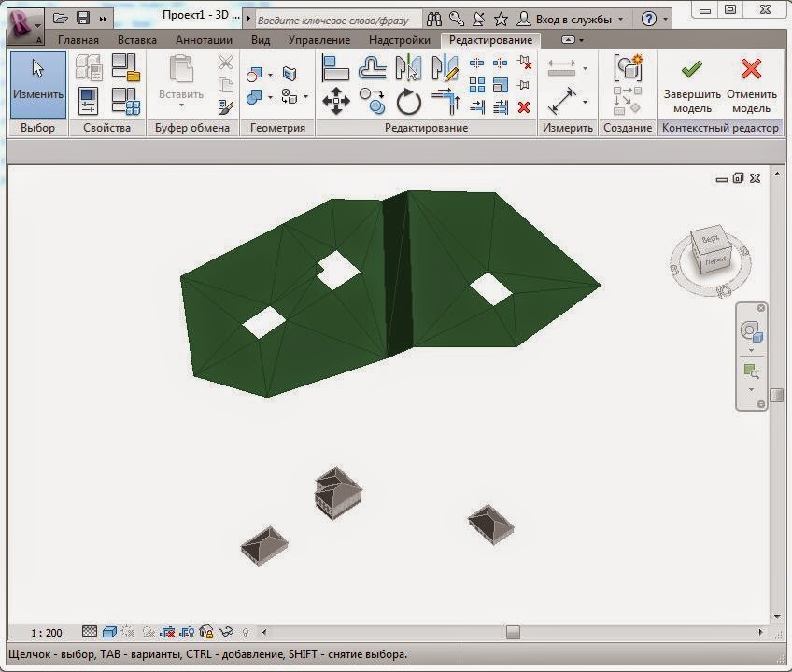Select Trim/Extend Single Element tool
This screenshot has width=792, height=672.
(476, 107)
